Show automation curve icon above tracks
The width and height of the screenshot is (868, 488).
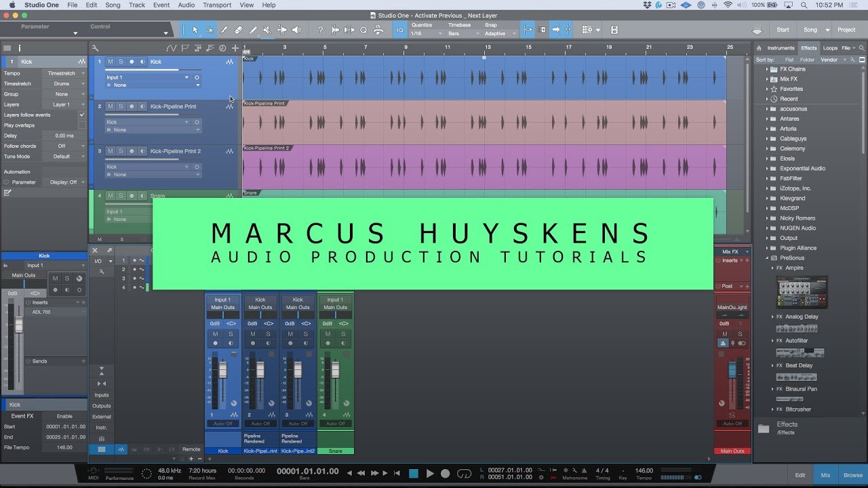(x=171, y=48)
